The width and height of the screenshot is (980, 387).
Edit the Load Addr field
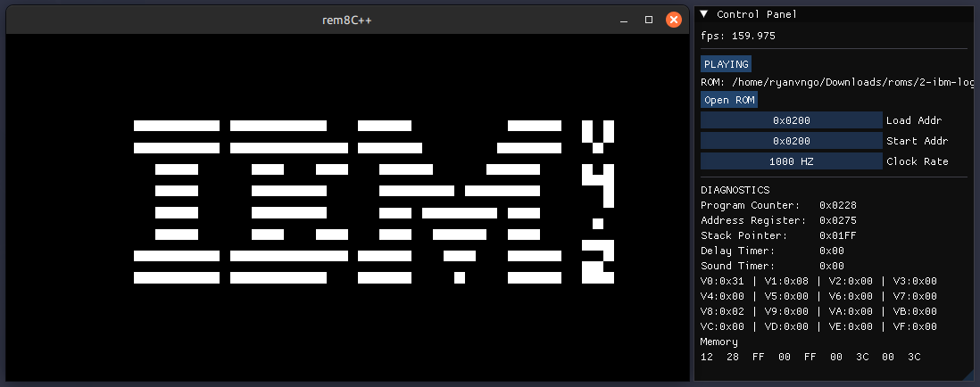[x=792, y=120]
